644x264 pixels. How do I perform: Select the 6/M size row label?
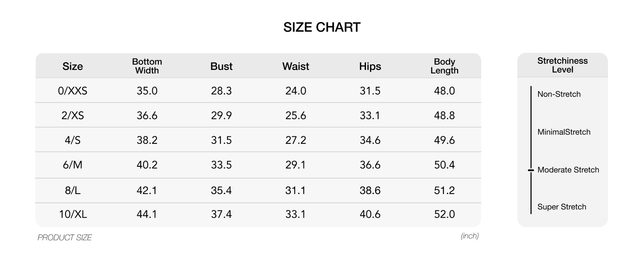pyautogui.click(x=73, y=165)
